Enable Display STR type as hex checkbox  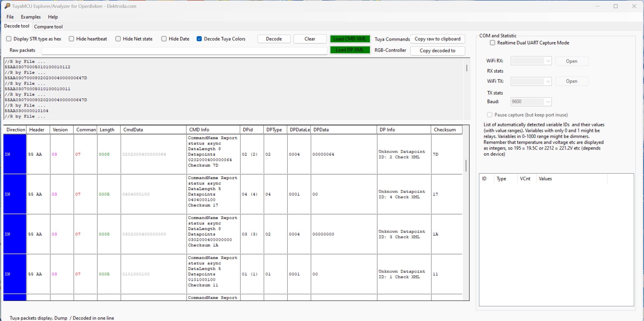click(9, 39)
